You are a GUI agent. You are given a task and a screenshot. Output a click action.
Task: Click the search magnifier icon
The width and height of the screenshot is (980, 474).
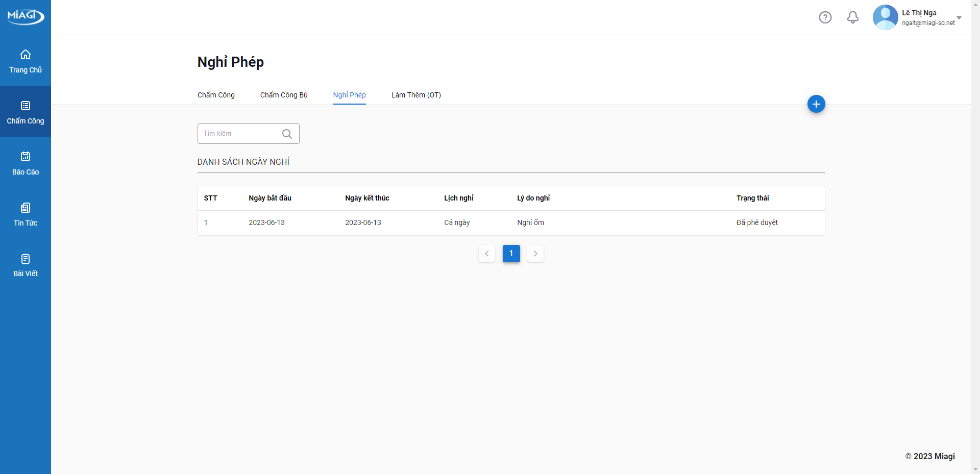pos(287,134)
